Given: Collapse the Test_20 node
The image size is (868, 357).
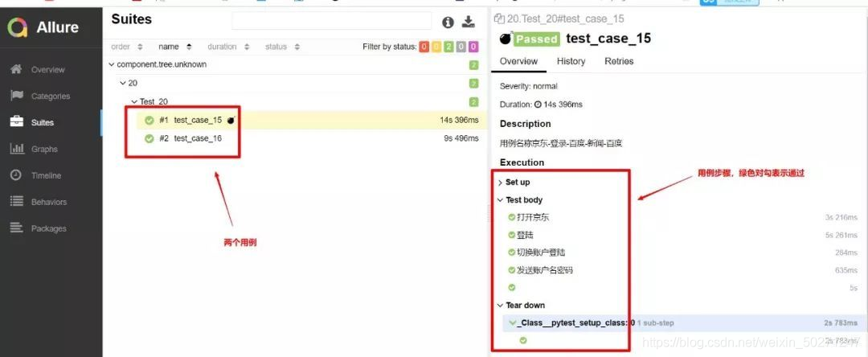Looking at the screenshot, I should [134, 102].
